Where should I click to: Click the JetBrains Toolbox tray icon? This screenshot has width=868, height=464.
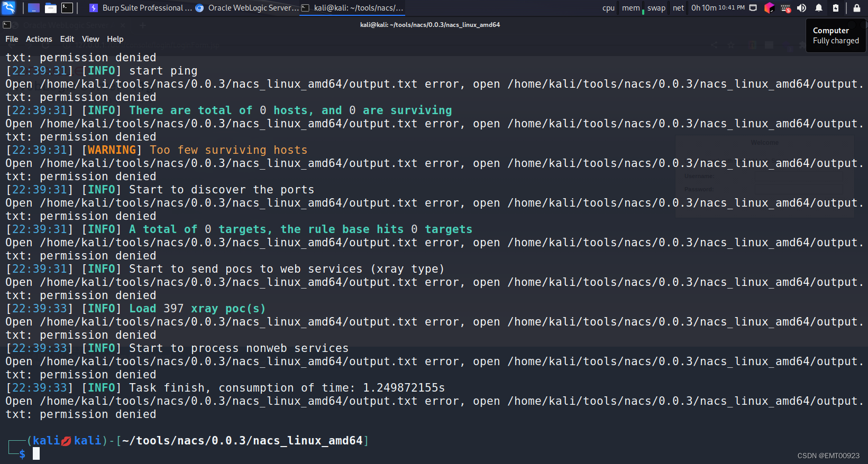(770, 8)
